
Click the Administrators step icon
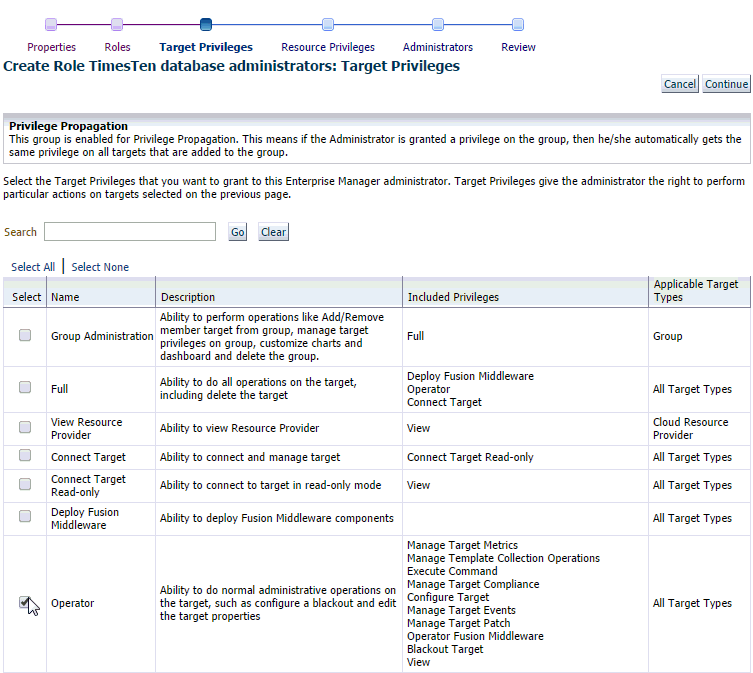438,25
